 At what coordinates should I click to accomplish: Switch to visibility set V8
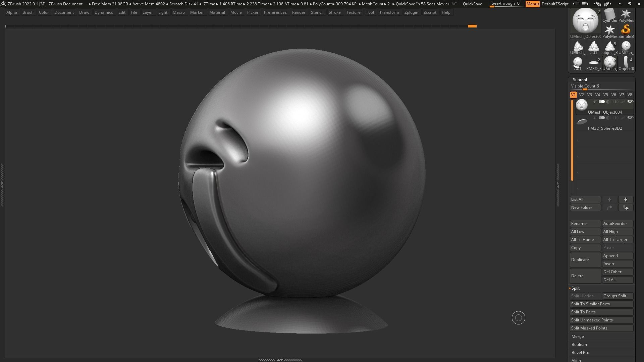click(x=630, y=95)
